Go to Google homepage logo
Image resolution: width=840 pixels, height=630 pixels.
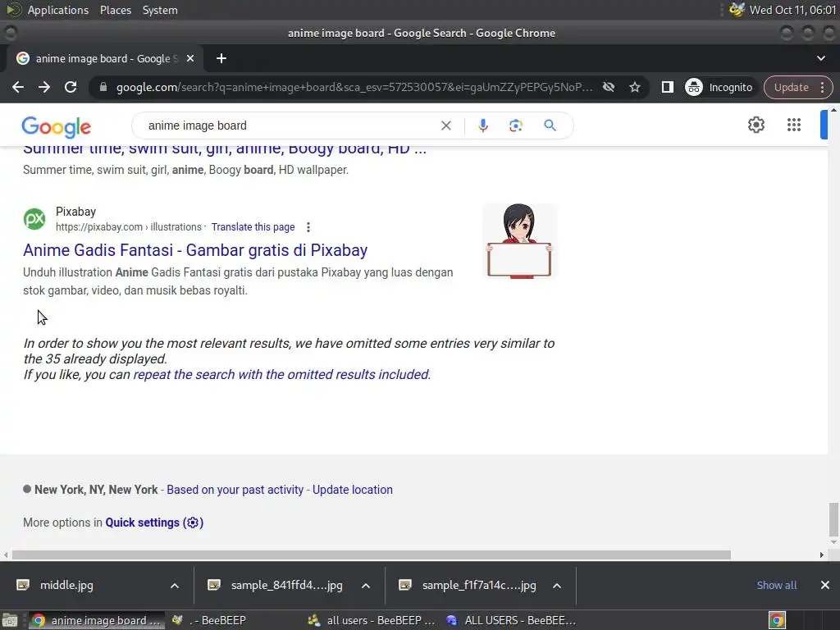tap(57, 127)
